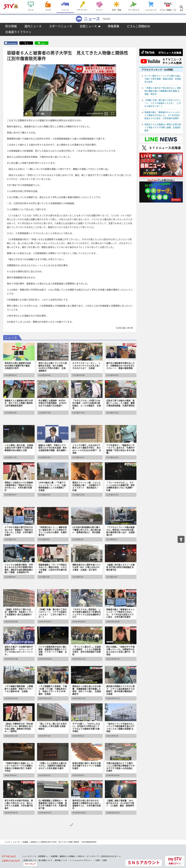186x868 pixels.
Task: Open the 天気・気象 sun icon
Action: (116, 6)
